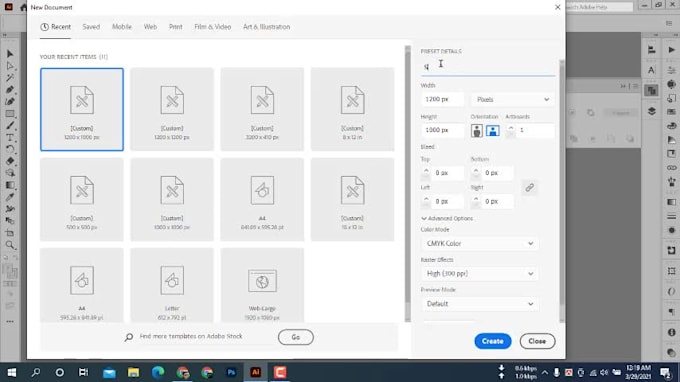This screenshot has height=382, width=680.
Task: Select the Letter preset thumbnail
Action: 172,285
